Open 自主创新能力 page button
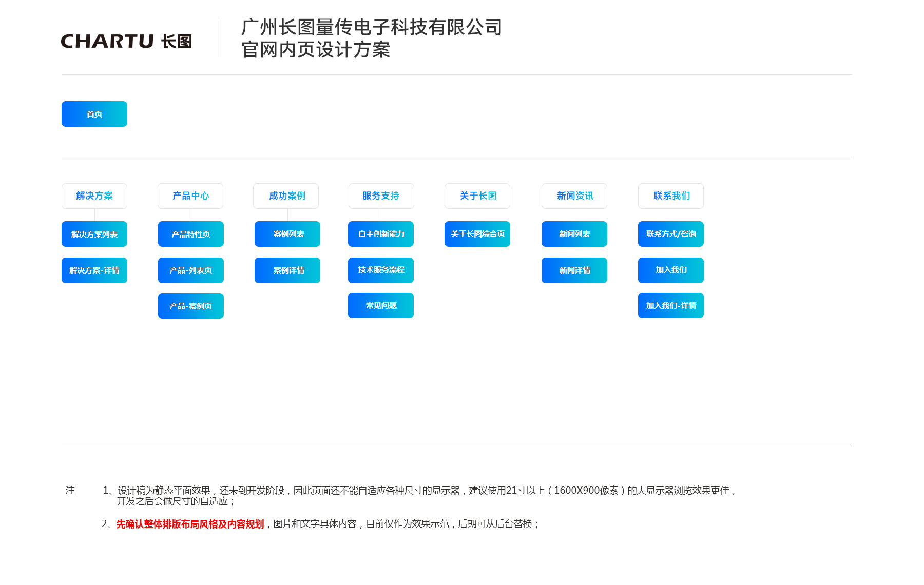The width and height of the screenshot is (924, 585). click(381, 234)
